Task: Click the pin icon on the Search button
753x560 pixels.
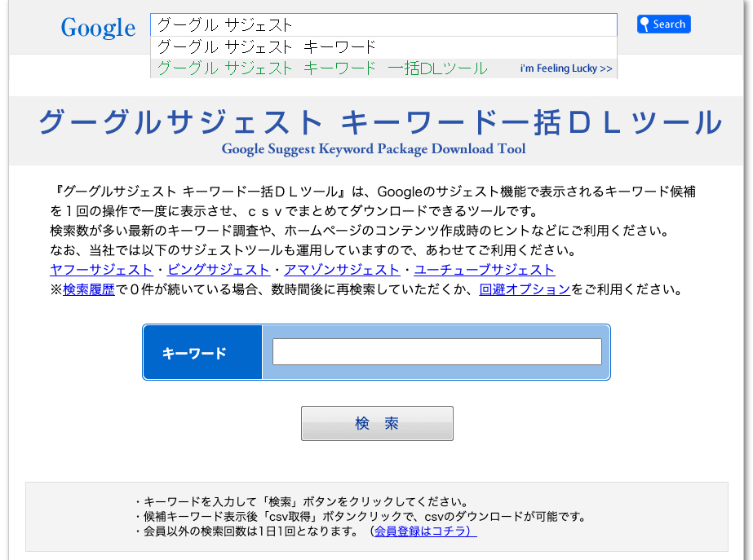Action: (x=644, y=24)
